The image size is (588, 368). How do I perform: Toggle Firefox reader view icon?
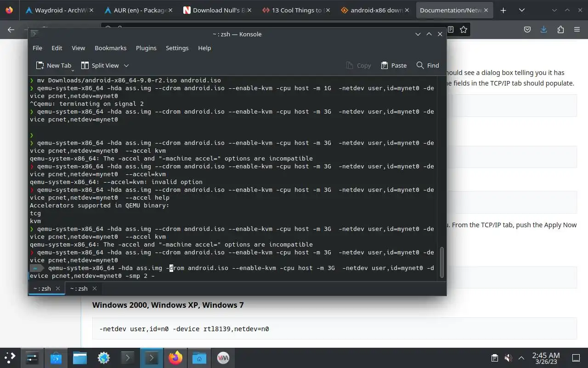451,29
